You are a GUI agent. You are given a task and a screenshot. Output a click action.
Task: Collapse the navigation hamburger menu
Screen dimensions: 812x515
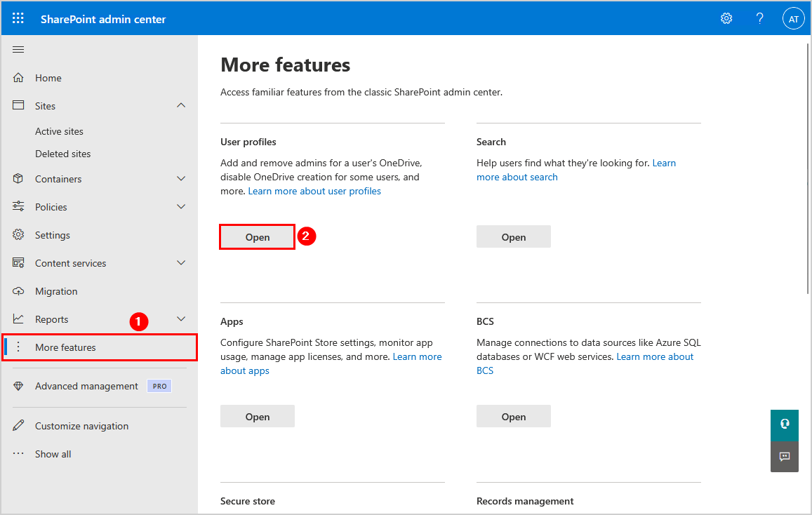click(18, 49)
